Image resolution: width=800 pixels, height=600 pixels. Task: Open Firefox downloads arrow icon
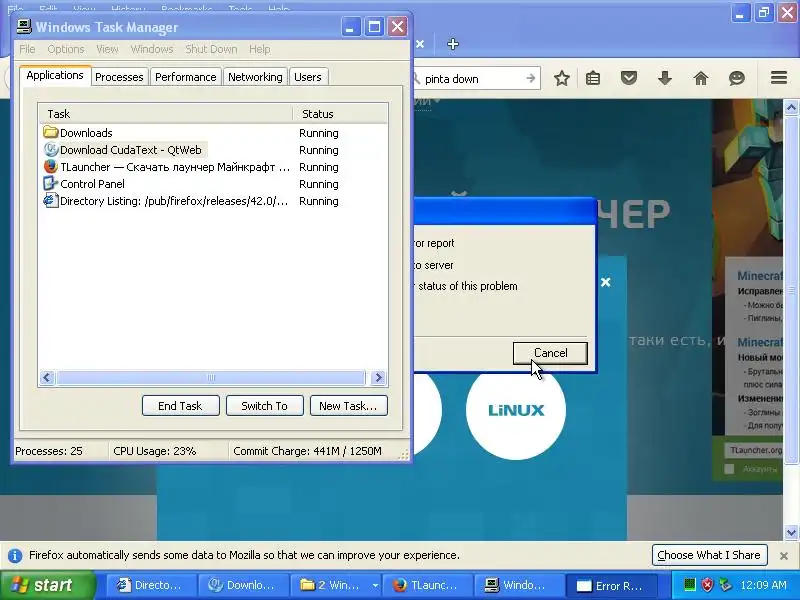[x=664, y=78]
